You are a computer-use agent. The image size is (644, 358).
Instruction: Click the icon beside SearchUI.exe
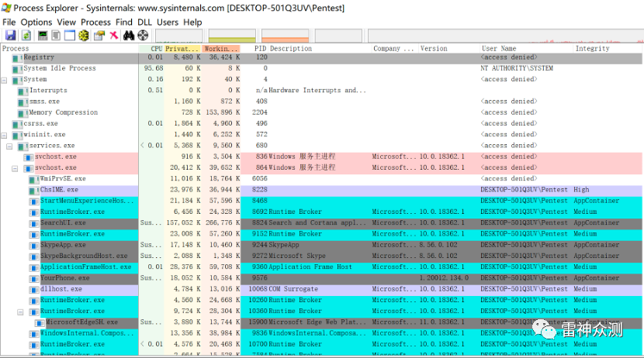point(34,224)
